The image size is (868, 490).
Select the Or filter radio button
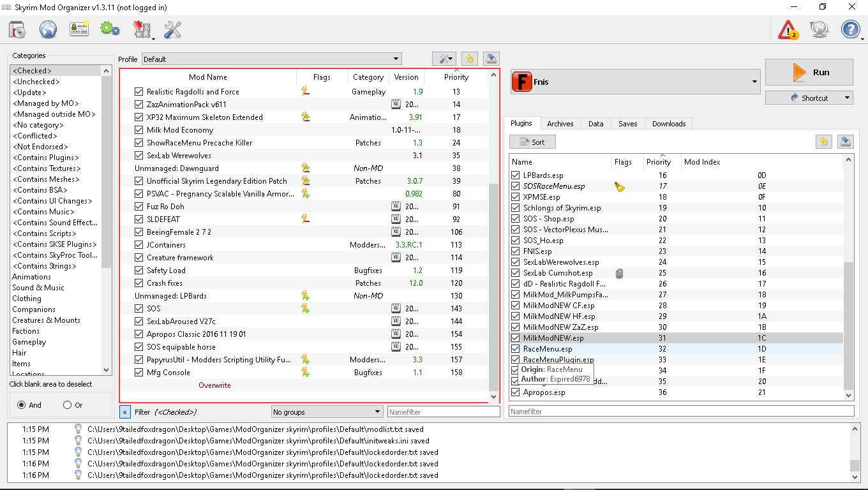click(68, 405)
